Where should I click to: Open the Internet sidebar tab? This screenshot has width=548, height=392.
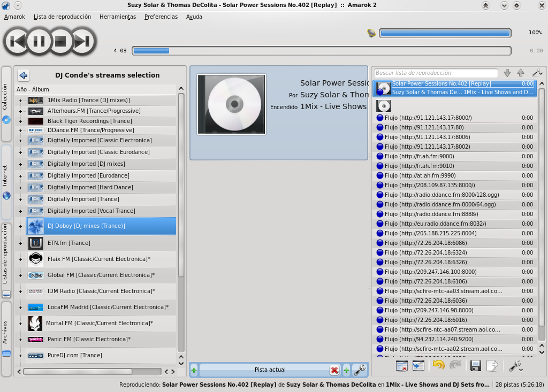tap(6, 182)
